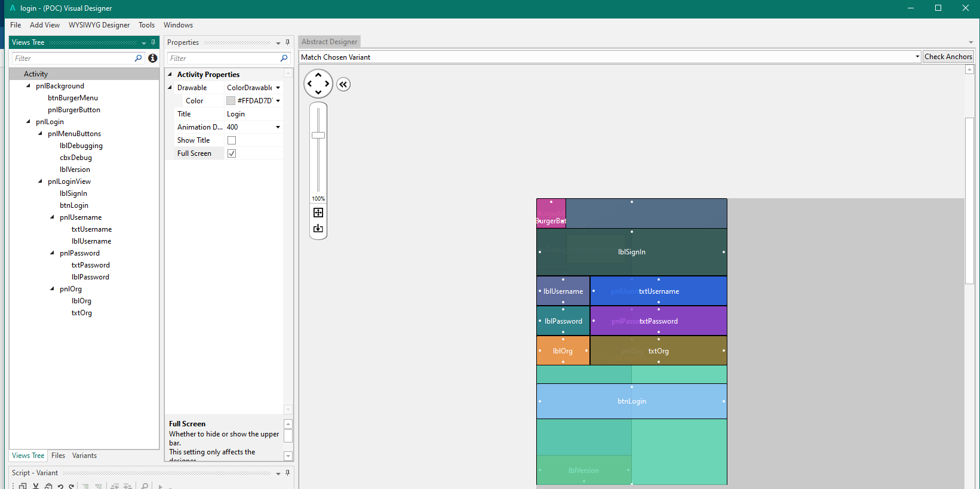Select btnBurgerMenu in the Views Tree
This screenshot has width=980, height=489.
click(x=73, y=98)
